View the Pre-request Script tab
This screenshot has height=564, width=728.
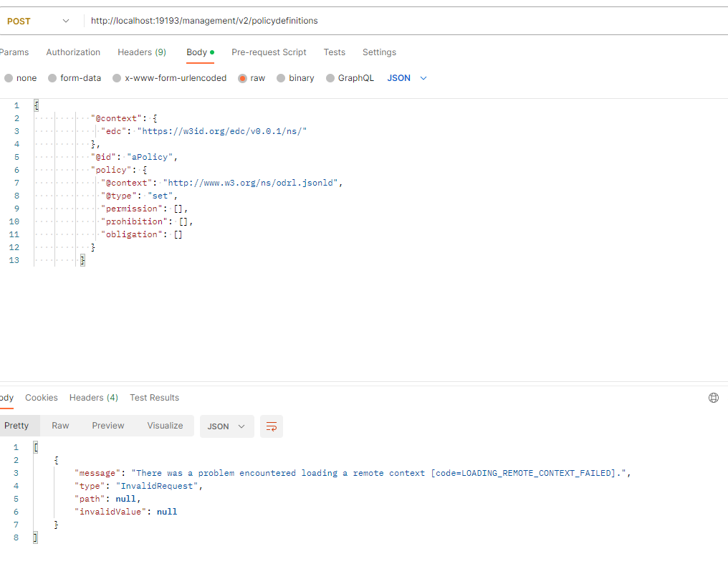click(x=269, y=52)
